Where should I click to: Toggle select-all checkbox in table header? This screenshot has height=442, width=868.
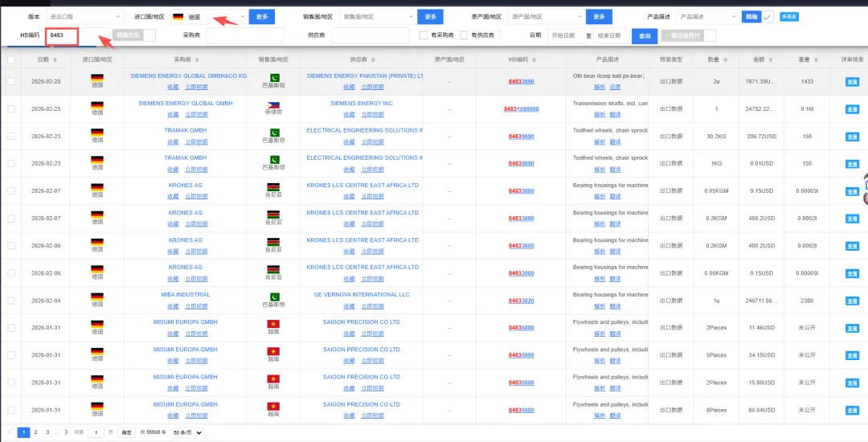click(11, 59)
